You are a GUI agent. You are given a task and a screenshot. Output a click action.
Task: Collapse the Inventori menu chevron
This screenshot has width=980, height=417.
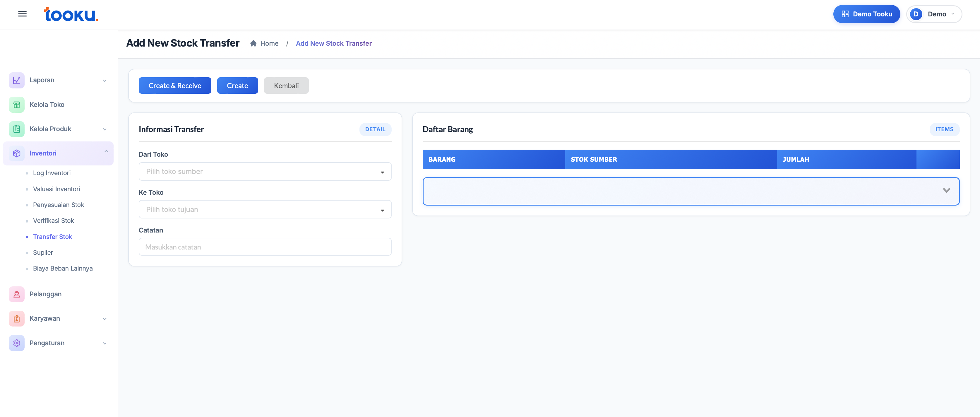[x=106, y=152]
